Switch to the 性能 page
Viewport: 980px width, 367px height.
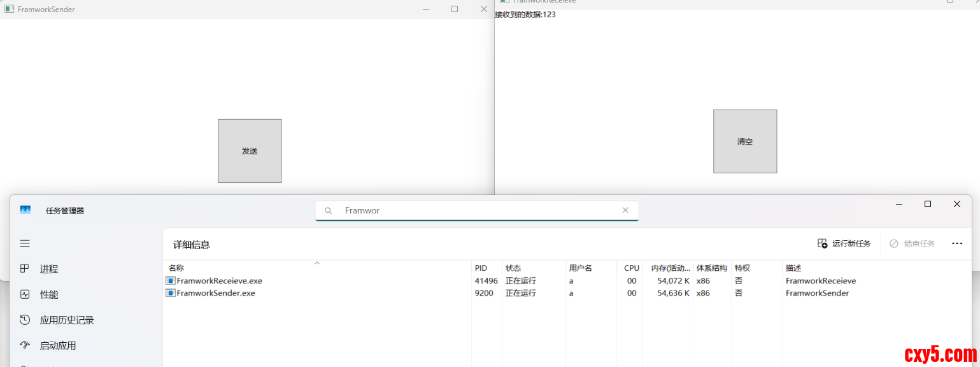pos(48,294)
